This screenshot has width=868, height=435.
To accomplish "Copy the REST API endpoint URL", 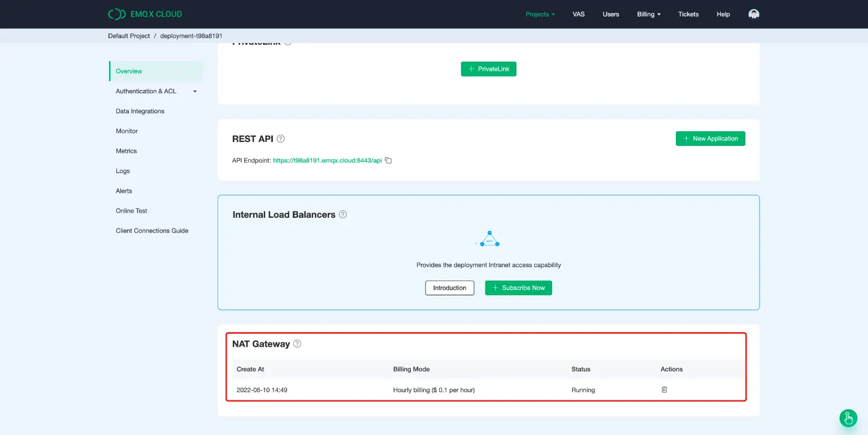I will (388, 161).
